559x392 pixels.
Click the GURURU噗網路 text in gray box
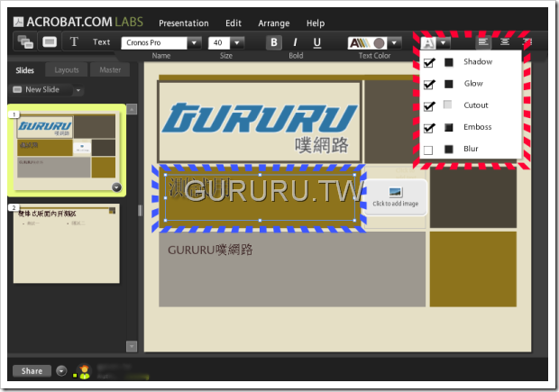(210, 250)
